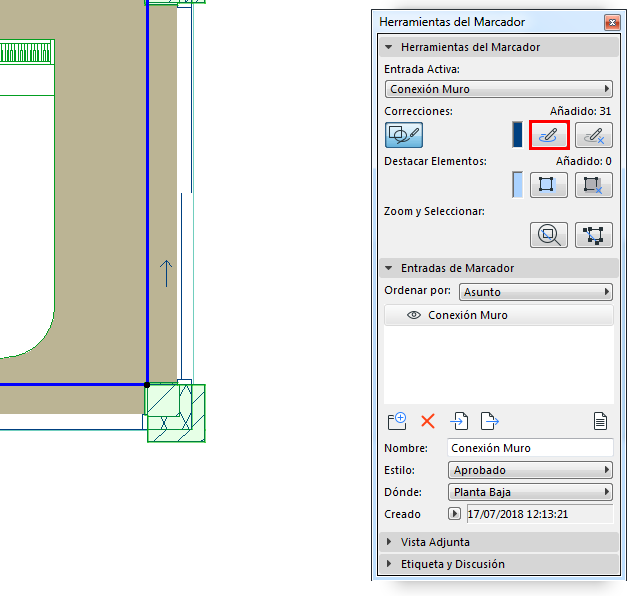Click the export Mark-Up entry icon

coord(490,421)
